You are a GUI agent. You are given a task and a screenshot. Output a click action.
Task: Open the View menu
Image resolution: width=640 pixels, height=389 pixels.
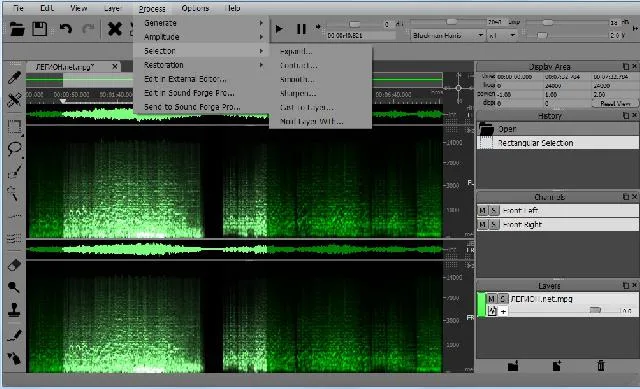click(78, 8)
